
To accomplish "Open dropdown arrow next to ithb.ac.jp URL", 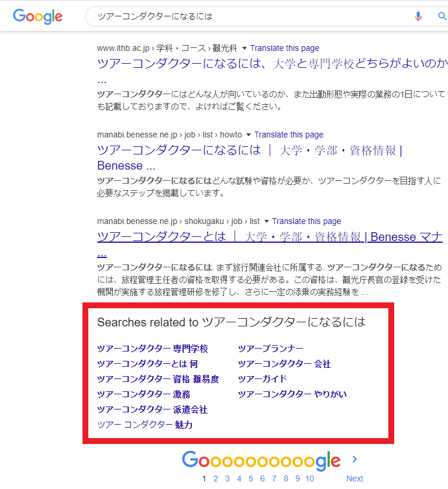I will point(244,49).
